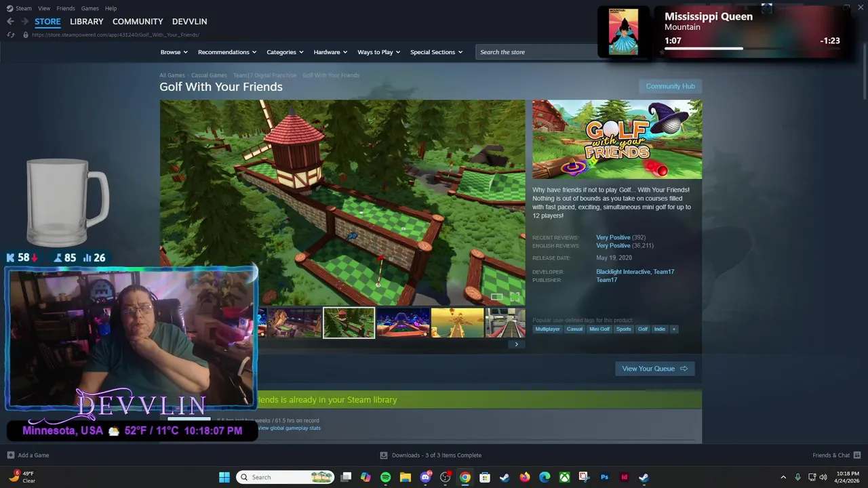Open the Xbox app from the taskbar
This screenshot has height=488, width=868.
pyautogui.click(x=564, y=477)
